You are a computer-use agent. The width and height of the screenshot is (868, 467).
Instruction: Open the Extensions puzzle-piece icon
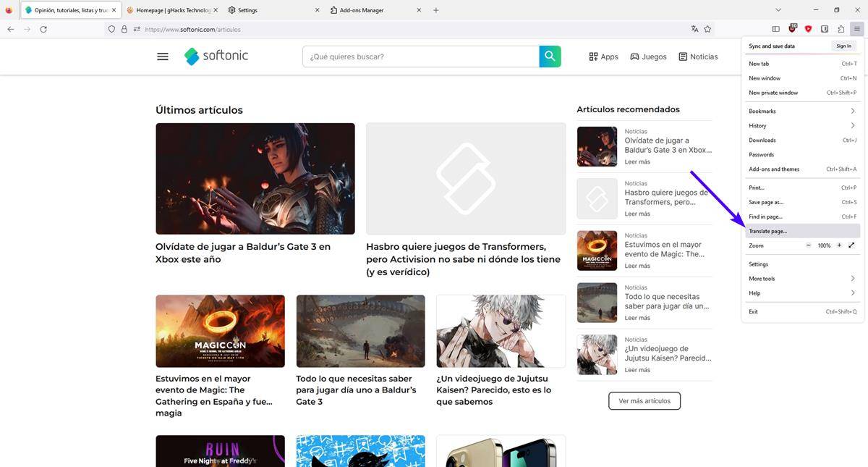tap(841, 29)
